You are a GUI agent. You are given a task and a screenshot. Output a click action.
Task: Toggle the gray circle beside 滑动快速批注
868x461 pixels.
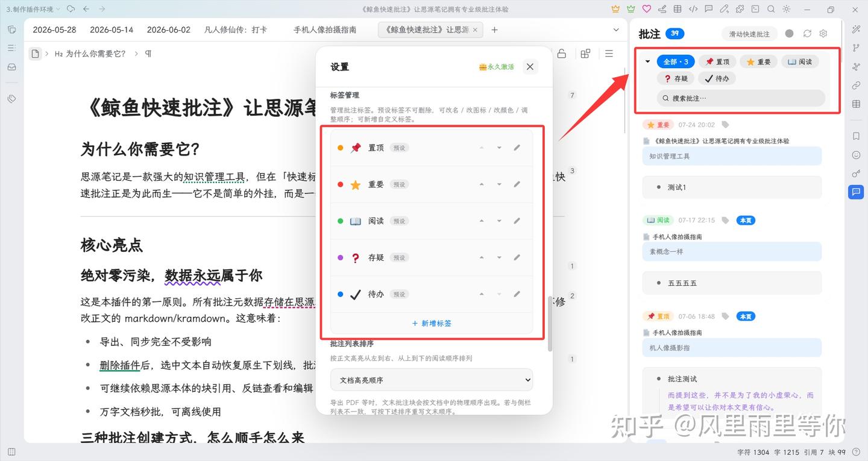click(789, 34)
